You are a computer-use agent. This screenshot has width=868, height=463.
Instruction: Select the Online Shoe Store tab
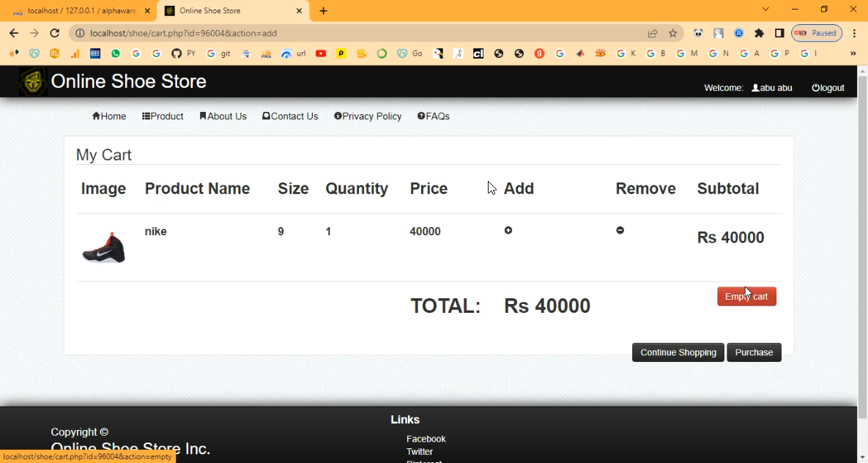click(x=234, y=11)
